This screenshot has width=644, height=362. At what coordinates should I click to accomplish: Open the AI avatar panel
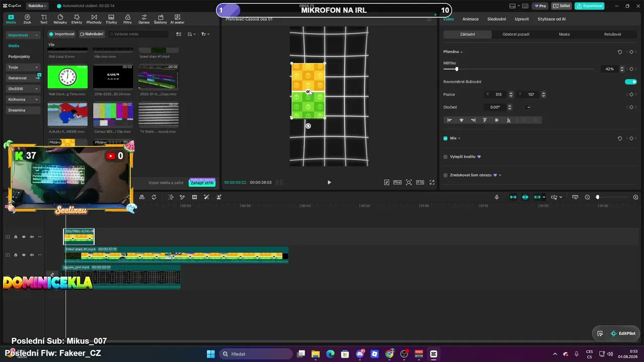tap(177, 19)
